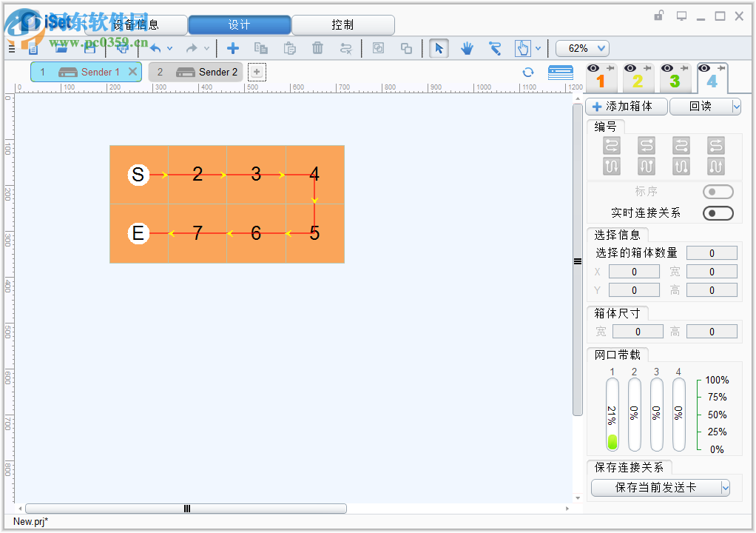Screen dimensions: 756x533
Task: Click the 回读 button
Action: (699, 106)
